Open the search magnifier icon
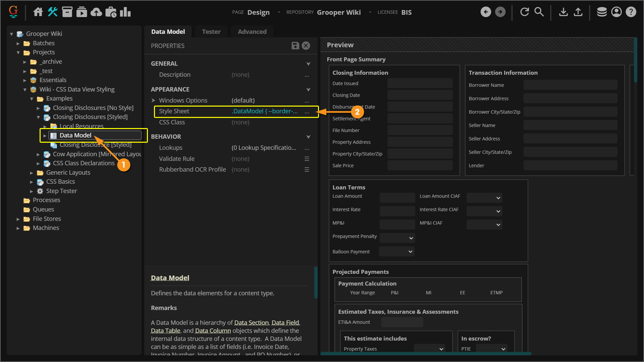The width and height of the screenshot is (644, 362). point(539,12)
